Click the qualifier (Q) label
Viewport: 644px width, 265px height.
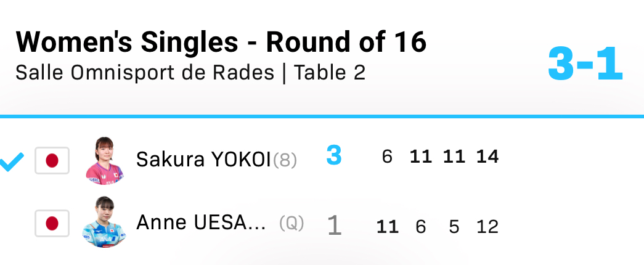291,223
